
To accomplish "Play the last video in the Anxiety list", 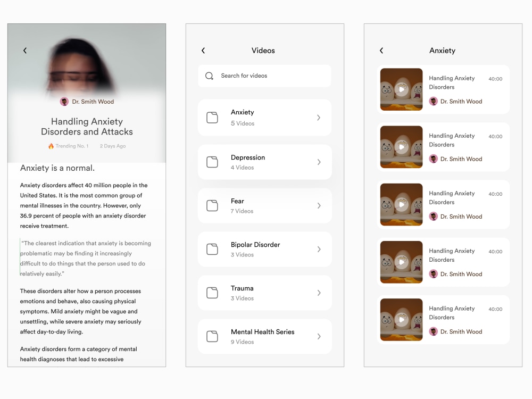I will point(401,319).
